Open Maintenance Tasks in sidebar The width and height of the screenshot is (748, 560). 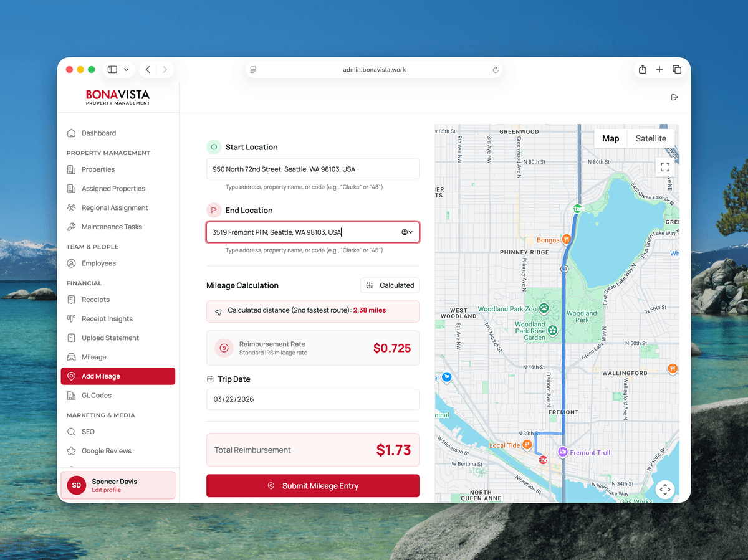click(x=112, y=227)
